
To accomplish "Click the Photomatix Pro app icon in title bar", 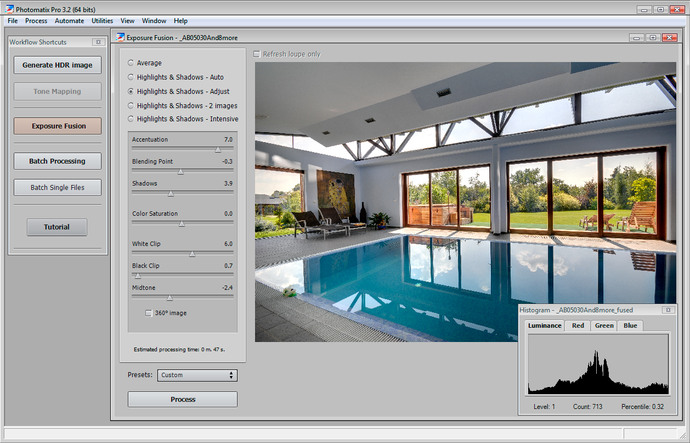I will pyautogui.click(x=9, y=9).
